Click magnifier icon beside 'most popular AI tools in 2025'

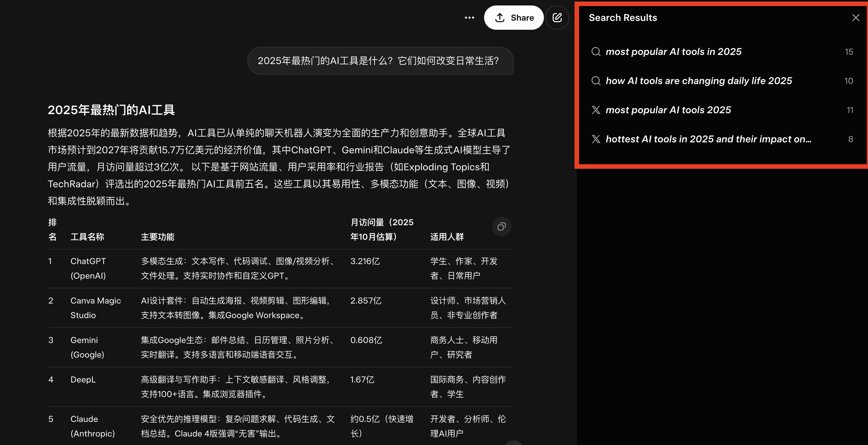(x=596, y=52)
